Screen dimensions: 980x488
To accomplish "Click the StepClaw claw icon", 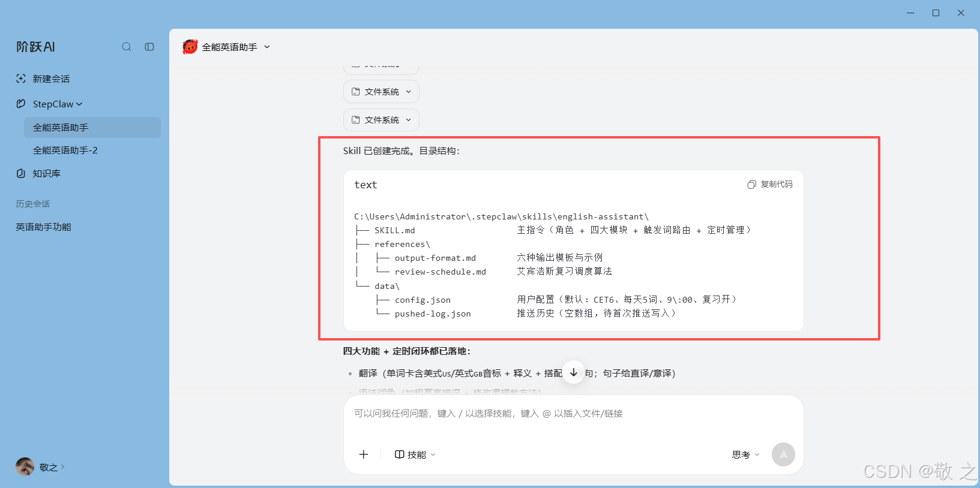I will 21,104.
